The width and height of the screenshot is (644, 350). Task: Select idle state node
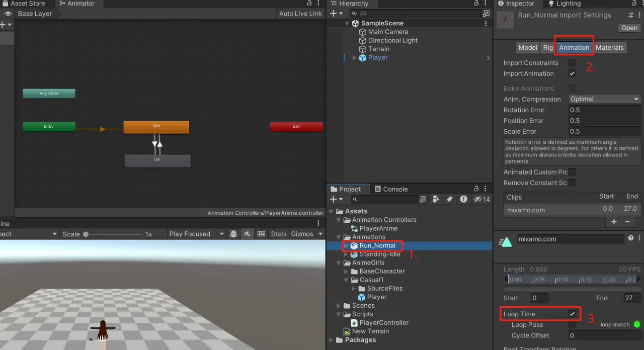point(156,127)
